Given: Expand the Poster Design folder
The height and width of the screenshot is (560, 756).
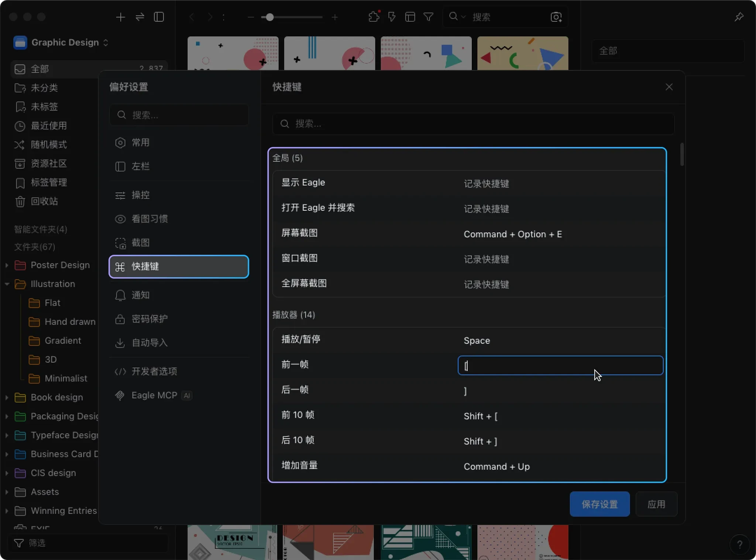Looking at the screenshot, I should tap(7, 265).
